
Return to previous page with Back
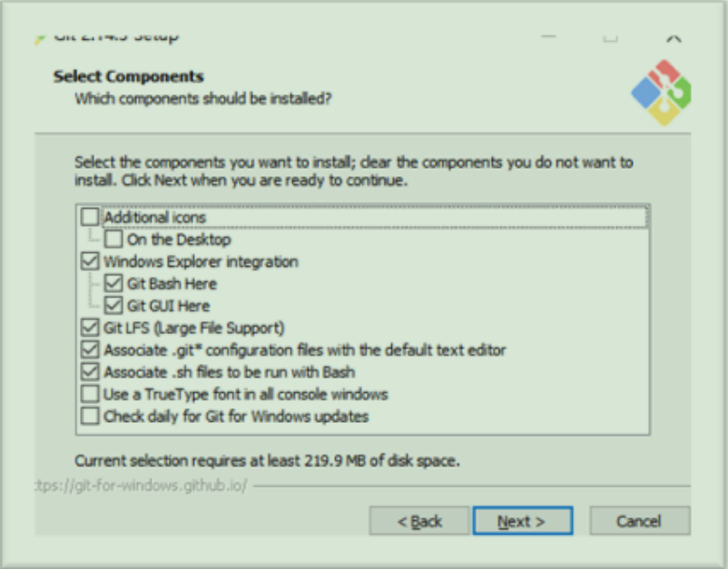pyautogui.click(x=419, y=521)
